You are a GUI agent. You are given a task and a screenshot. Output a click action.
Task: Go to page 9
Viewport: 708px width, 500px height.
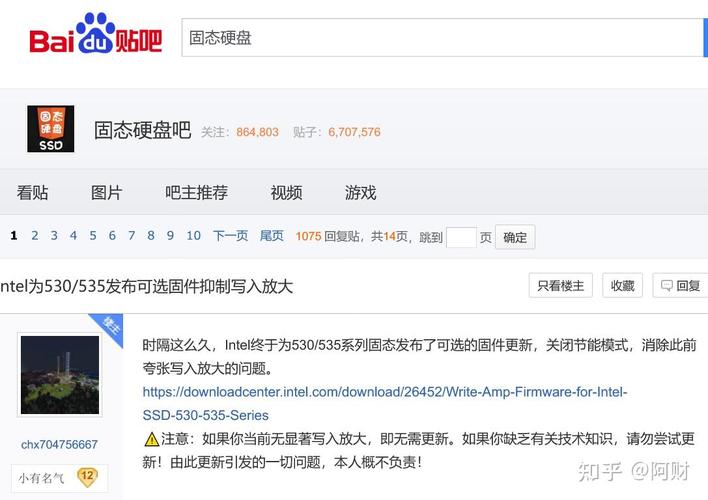[x=170, y=236]
